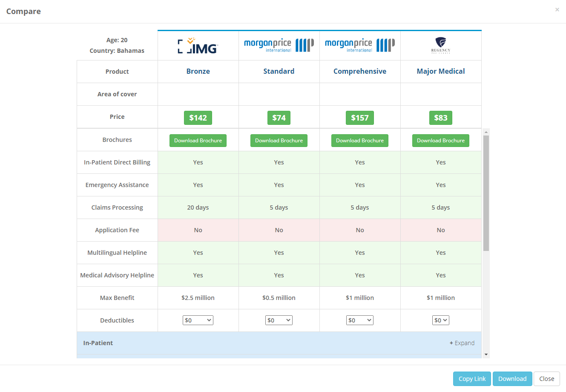Click the Morgan Price logo above Comprehensive

coord(360,45)
